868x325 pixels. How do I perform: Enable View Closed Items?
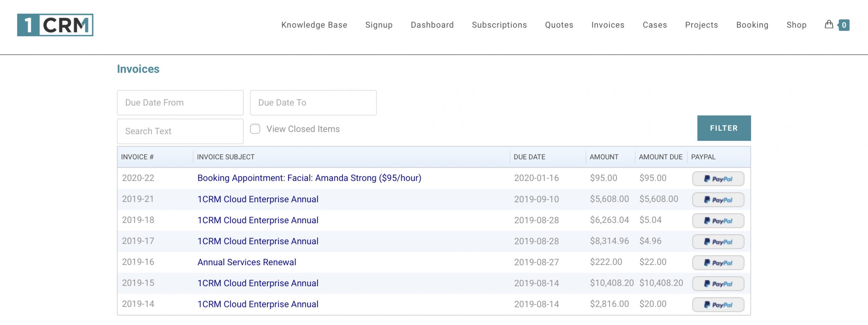[255, 129]
